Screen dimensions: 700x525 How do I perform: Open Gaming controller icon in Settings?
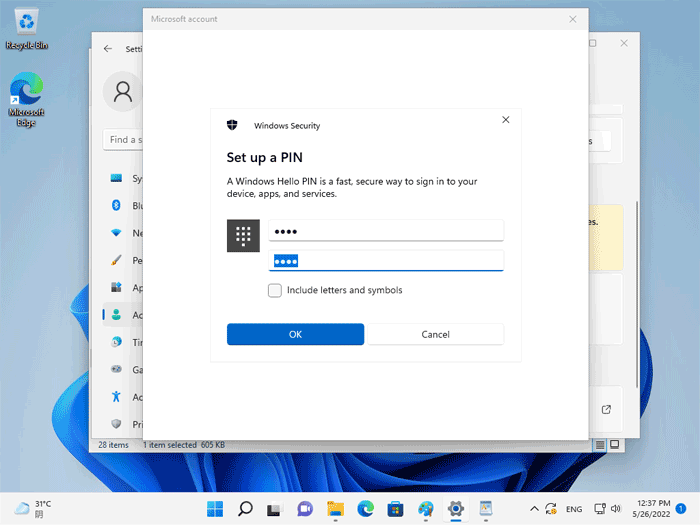pos(116,369)
